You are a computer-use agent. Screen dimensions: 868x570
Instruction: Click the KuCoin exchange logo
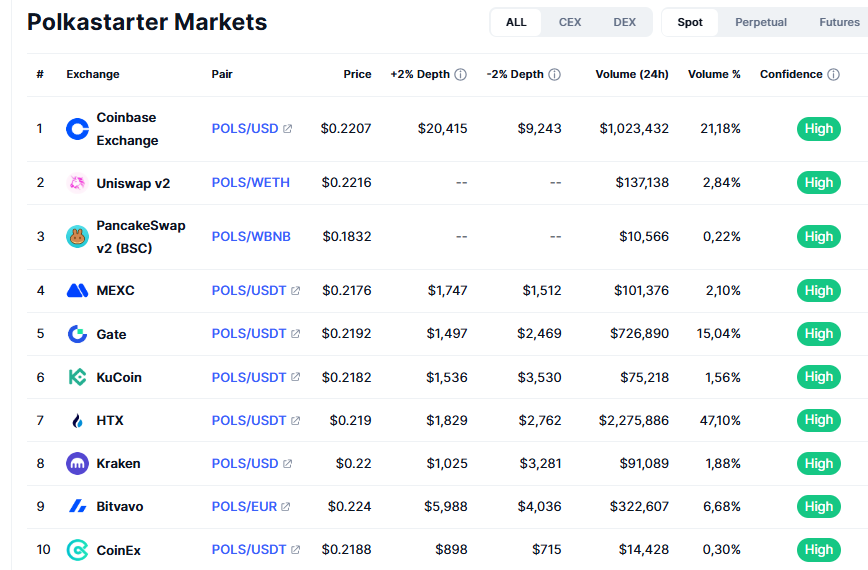(x=77, y=377)
